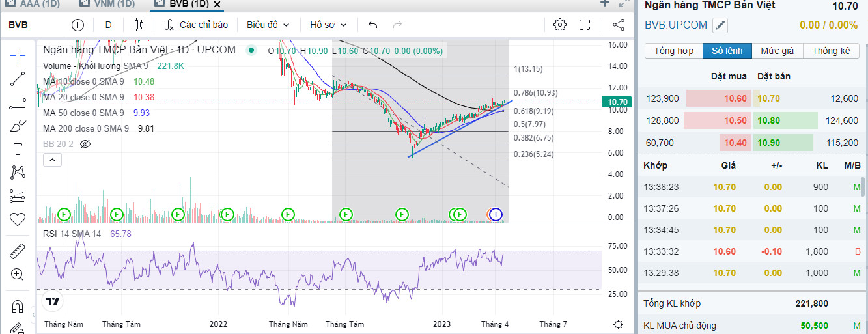This screenshot has width=868, height=334.
Task: Open the D time interval selector
Action: [108, 25]
